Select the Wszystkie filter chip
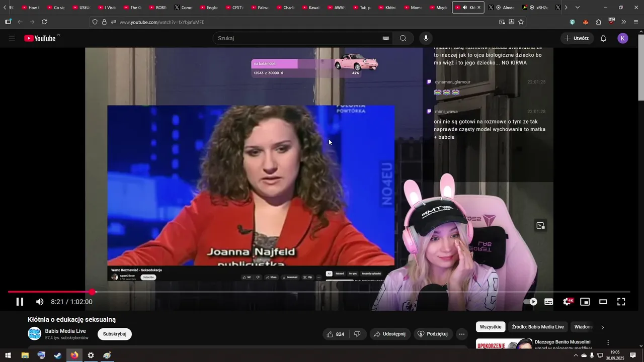This screenshot has width=644, height=362. [491, 327]
